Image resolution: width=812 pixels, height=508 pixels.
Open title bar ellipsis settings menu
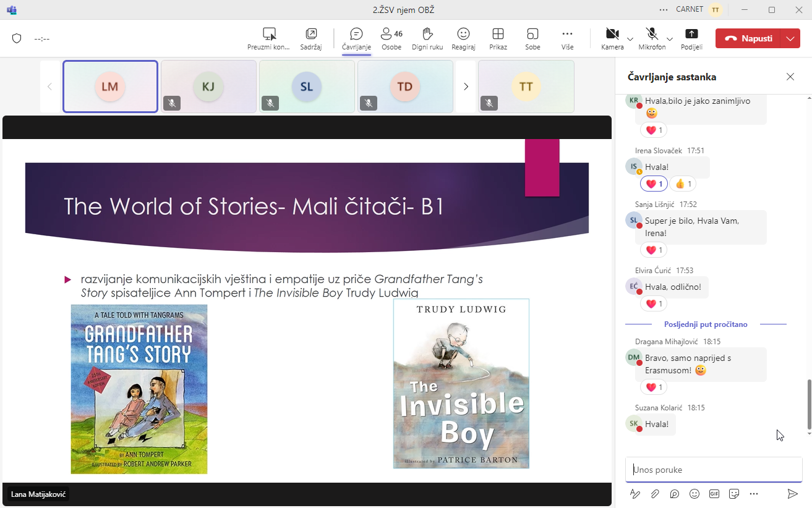pos(664,9)
